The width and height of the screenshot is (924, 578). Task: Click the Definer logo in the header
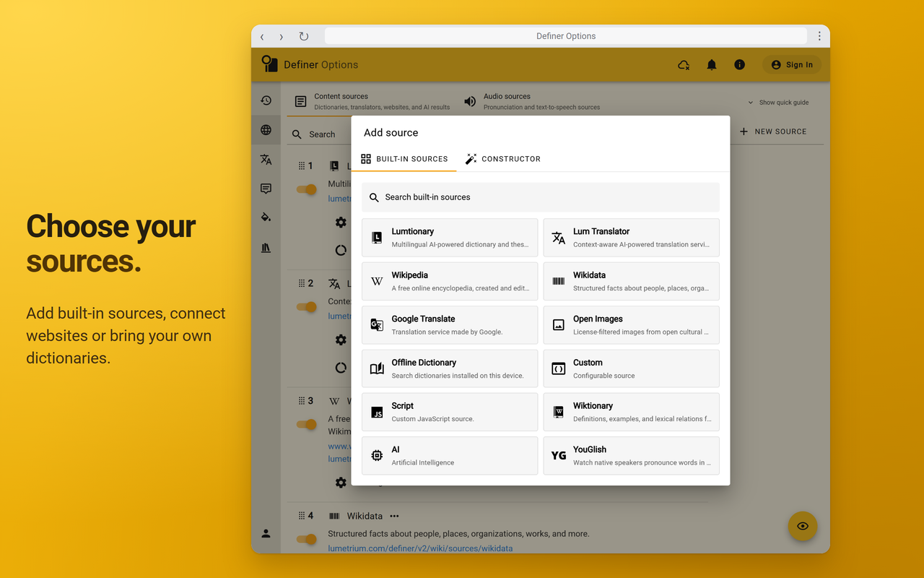coord(269,64)
